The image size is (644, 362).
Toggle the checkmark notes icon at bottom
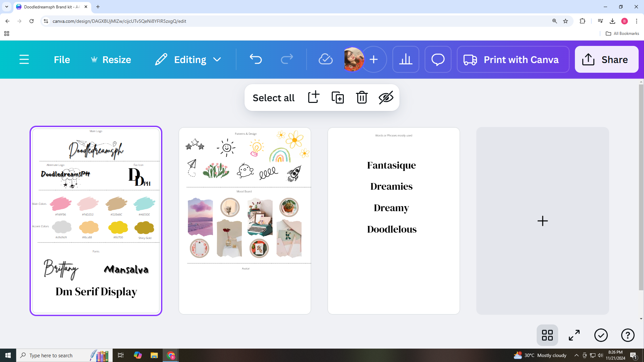[601, 335]
